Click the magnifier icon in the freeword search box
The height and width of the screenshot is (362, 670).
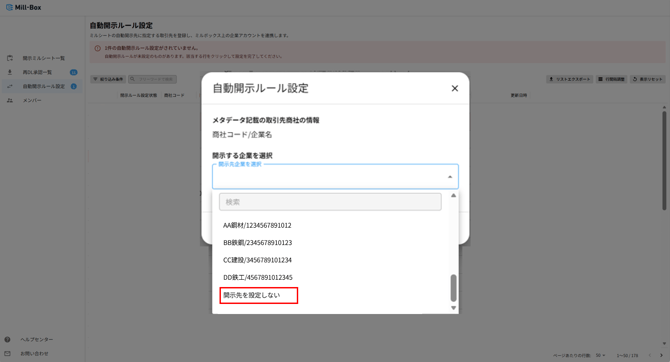[x=132, y=79]
